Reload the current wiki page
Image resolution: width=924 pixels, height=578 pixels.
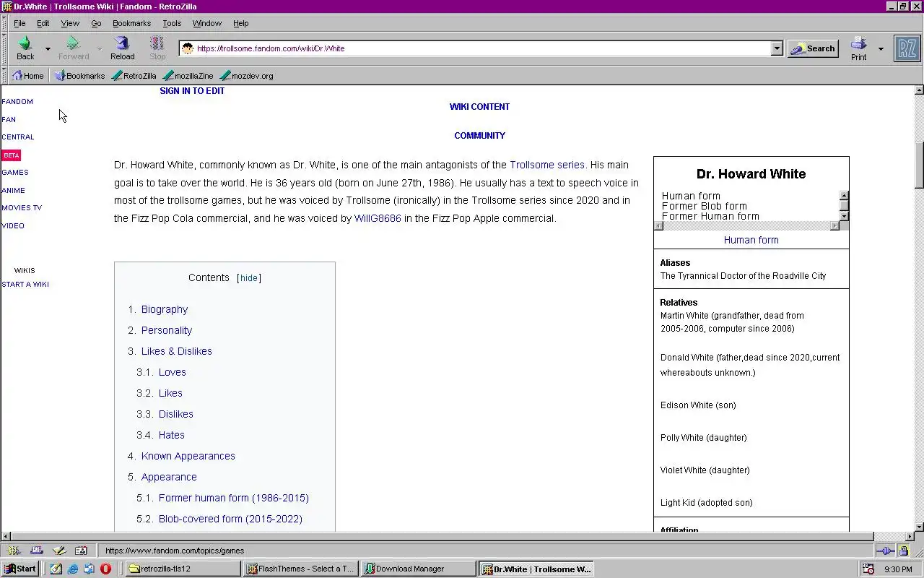(x=122, y=48)
